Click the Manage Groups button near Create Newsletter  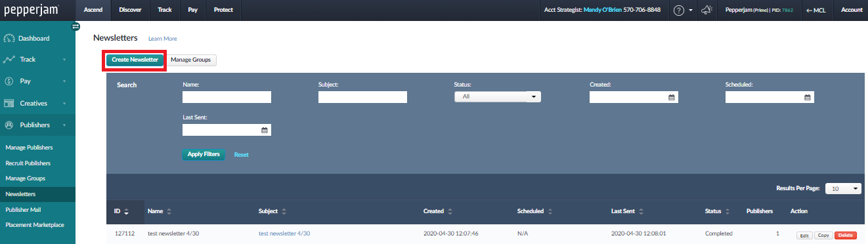(191, 60)
